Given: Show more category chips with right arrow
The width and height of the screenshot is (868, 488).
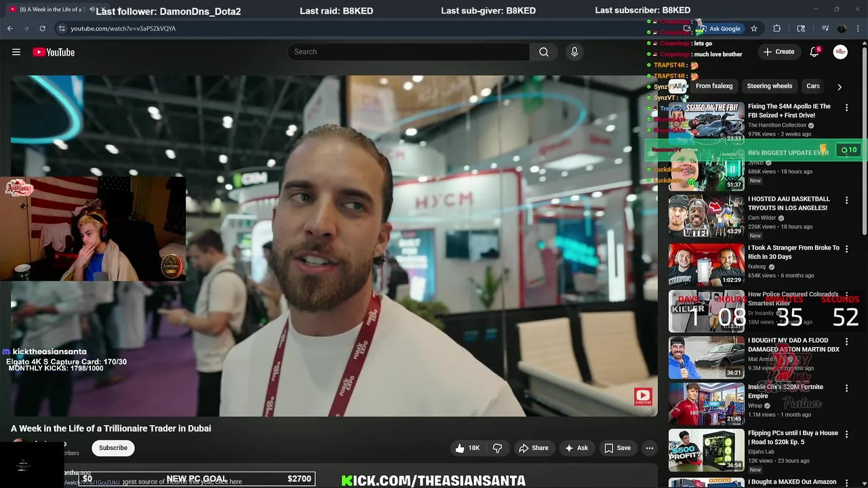Looking at the screenshot, I should [x=840, y=87].
